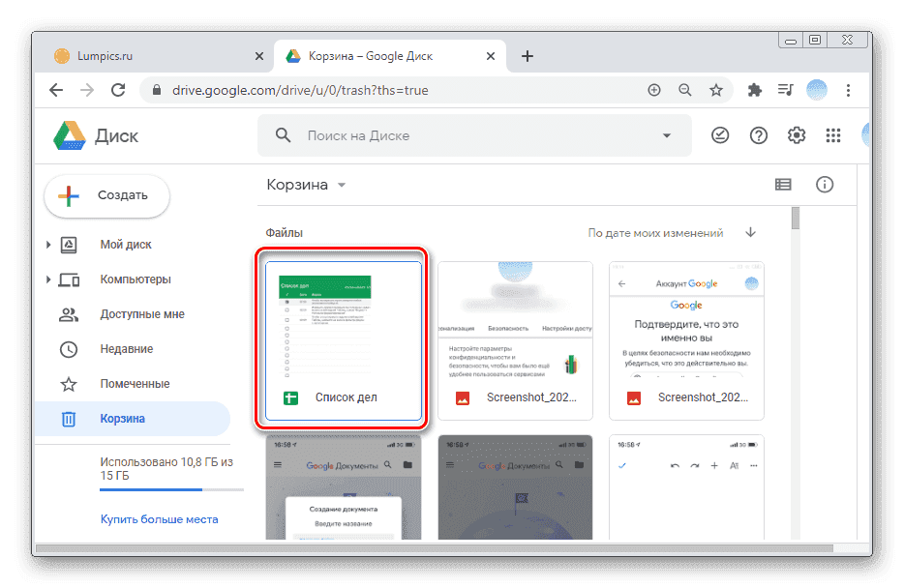Select the Список дел spreadsheet file

(x=344, y=341)
